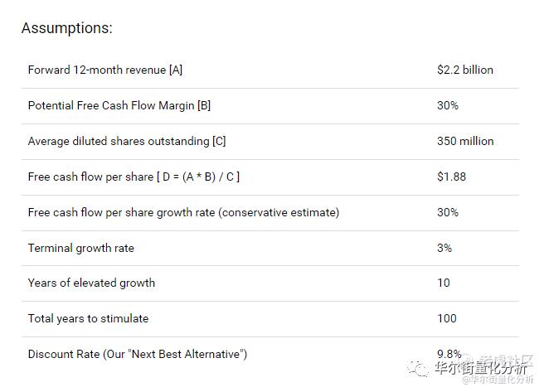The width and height of the screenshot is (544, 392).
Task: Click the "Assumptions:" heading
Action: pyautogui.click(x=66, y=28)
